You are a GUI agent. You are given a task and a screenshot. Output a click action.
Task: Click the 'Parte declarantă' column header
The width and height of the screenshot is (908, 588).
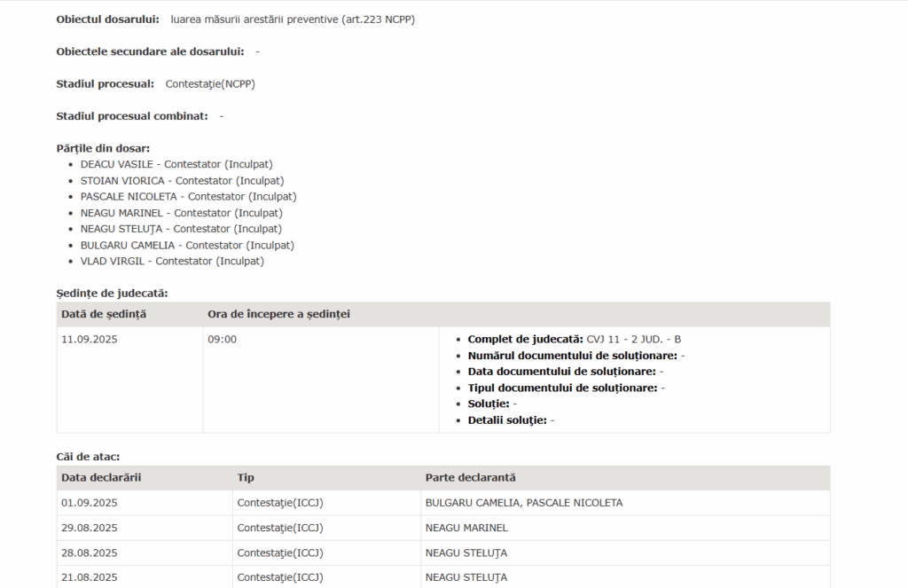(x=470, y=478)
